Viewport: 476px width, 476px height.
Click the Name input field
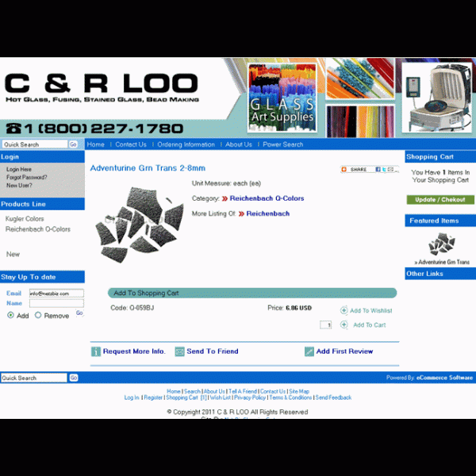point(56,303)
